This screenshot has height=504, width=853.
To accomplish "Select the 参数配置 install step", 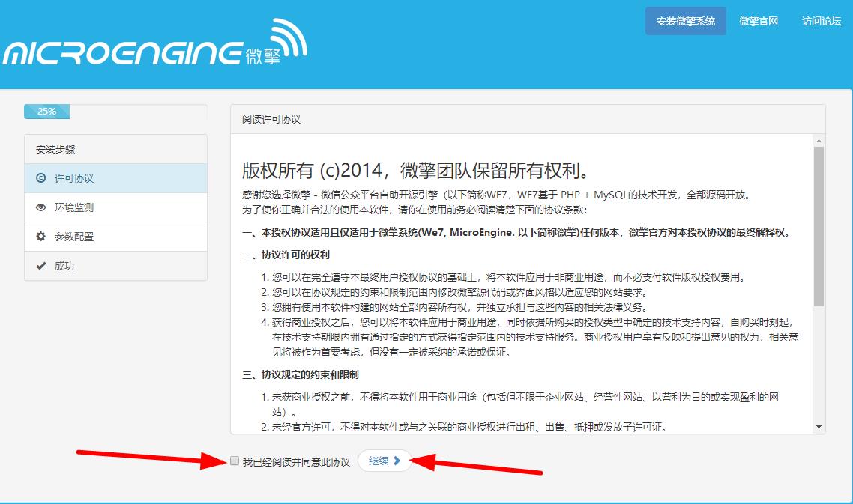I will tap(116, 237).
